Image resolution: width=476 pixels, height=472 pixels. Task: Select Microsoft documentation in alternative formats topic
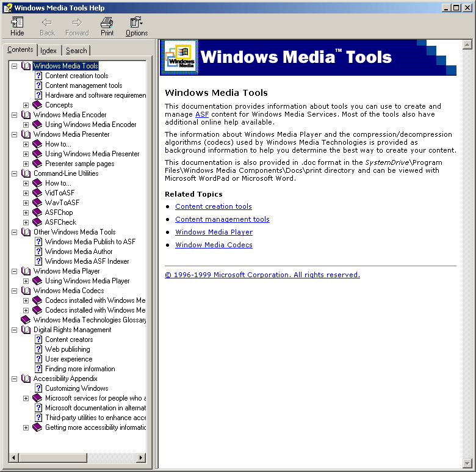pos(95,408)
